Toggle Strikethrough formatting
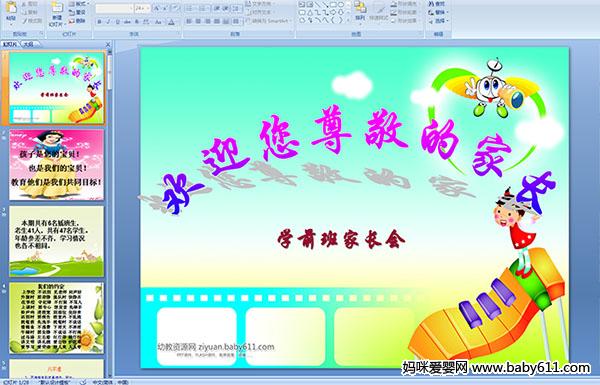Viewport: 600px width, 385px height. [x=127, y=22]
